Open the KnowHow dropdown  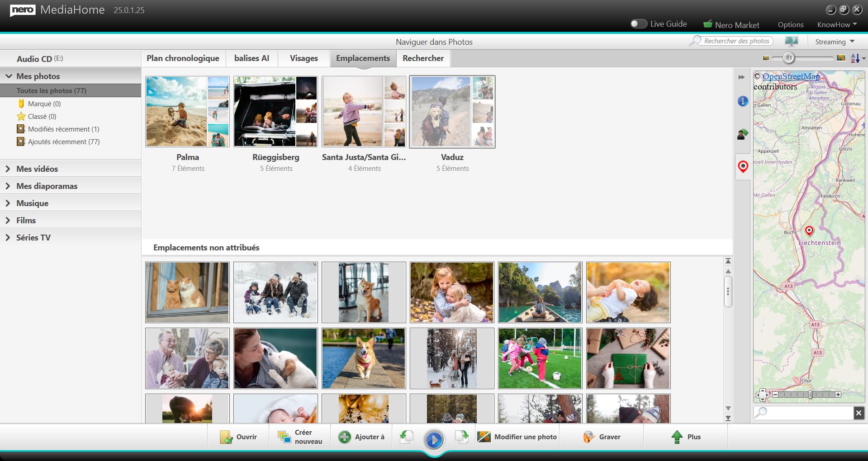click(x=837, y=25)
